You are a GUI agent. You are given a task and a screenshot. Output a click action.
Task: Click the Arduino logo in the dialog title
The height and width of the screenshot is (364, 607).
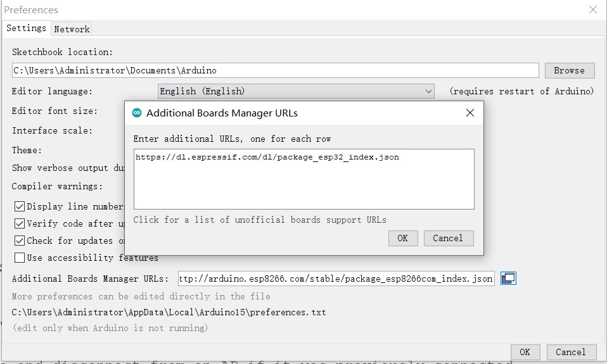pos(137,113)
